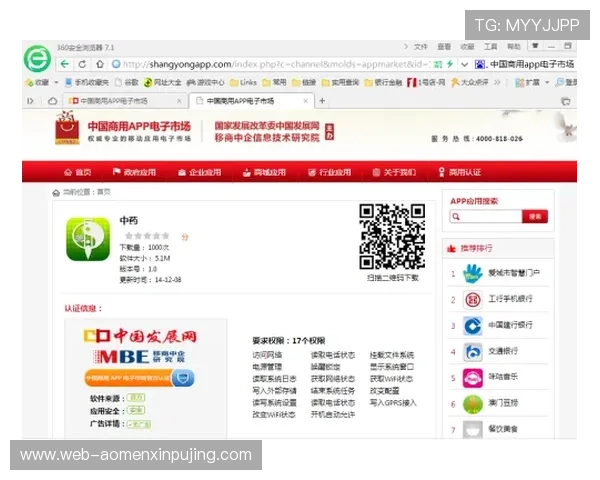This screenshot has width=600, height=480.
Task: Open 企业应用 in the red navigation bar
Action: point(199,172)
